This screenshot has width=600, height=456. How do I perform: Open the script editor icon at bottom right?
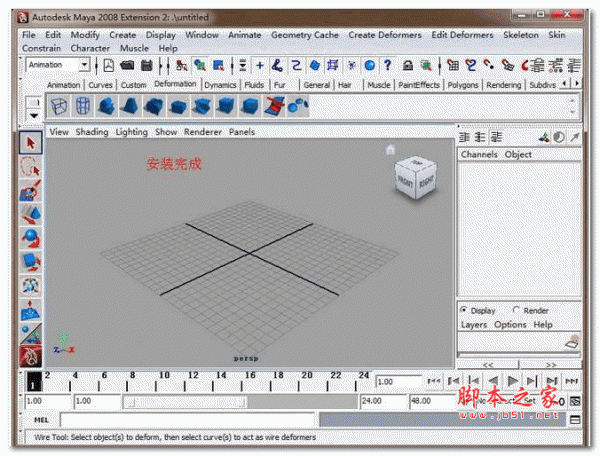click(576, 420)
